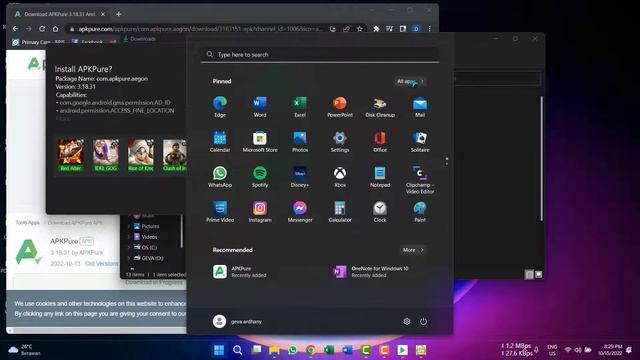Select GEVA (D:) drive in Explorer

click(x=149, y=258)
